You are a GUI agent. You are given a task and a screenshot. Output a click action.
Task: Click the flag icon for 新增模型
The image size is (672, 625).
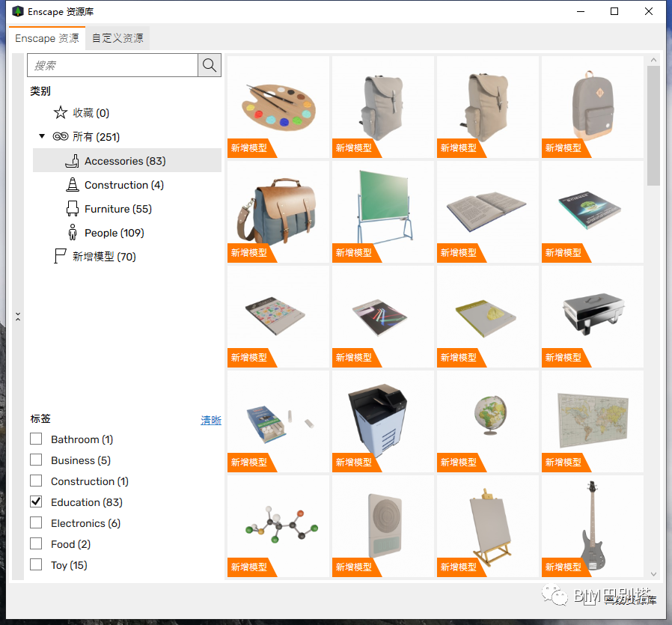pos(60,256)
